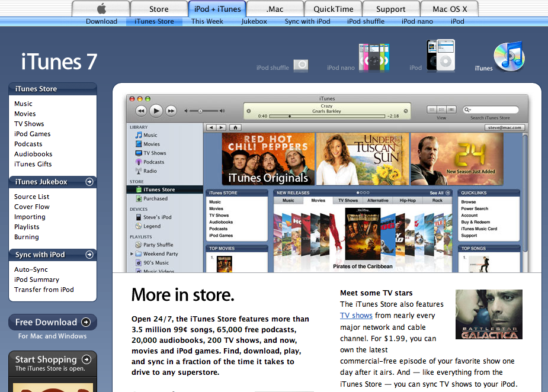Screen dimensions: 548x392
Task: Click the Music library icon in iTunes sidebar
Action: pos(139,135)
